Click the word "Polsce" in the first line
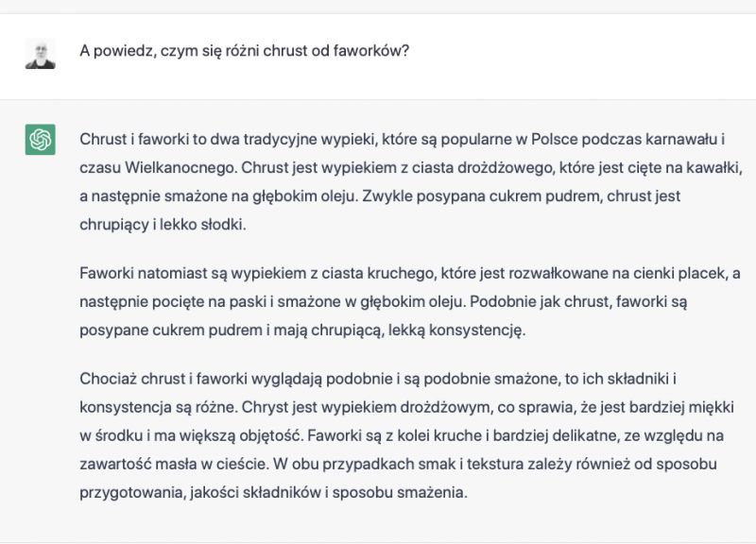This screenshot has height=544, width=756. tap(554, 139)
